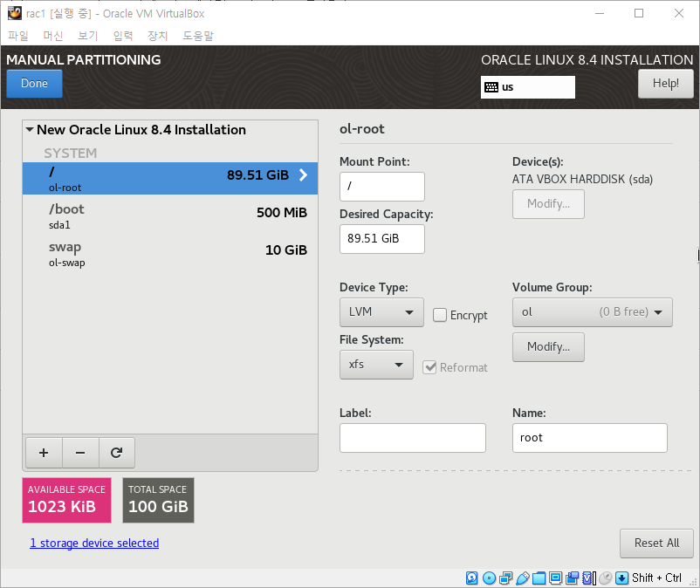
Task: Click the keyboard layout icon
Action: (x=491, y=87)
